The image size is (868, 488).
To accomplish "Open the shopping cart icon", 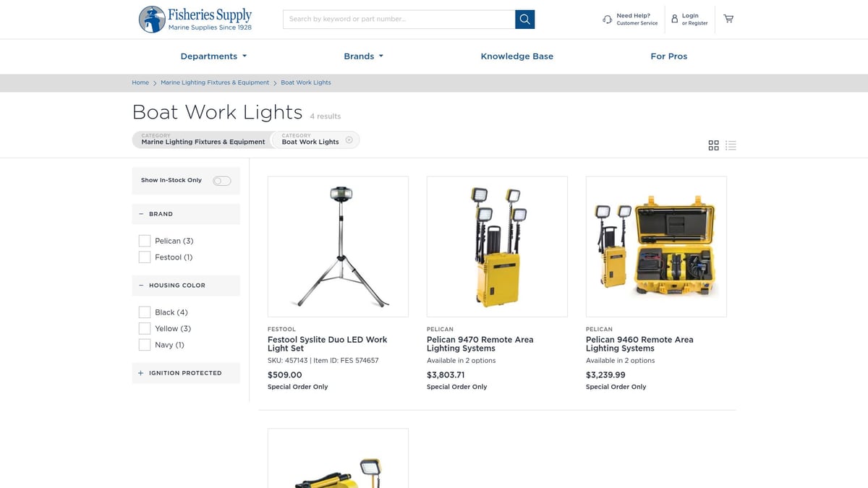I will pos(728,19).
